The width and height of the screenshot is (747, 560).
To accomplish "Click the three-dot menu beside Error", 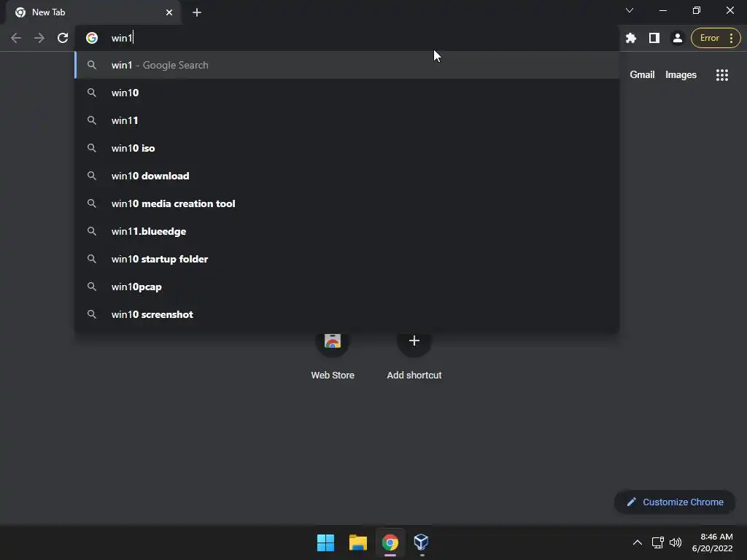I will click(731, 38).
